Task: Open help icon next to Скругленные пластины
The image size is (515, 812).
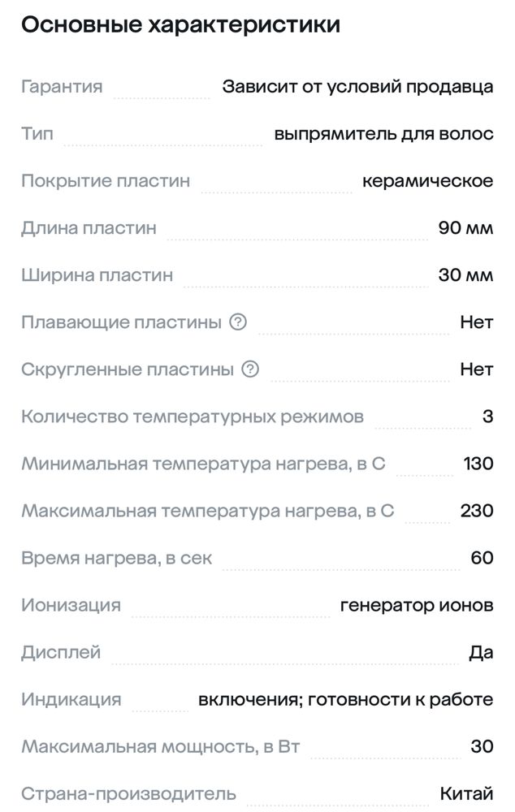Action: pos(250,369)
